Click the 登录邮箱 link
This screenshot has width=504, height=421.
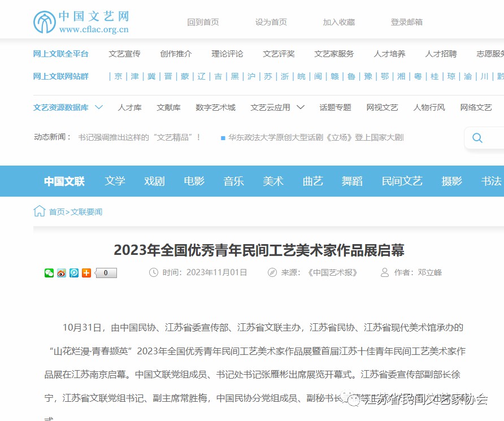pos(406,22)
